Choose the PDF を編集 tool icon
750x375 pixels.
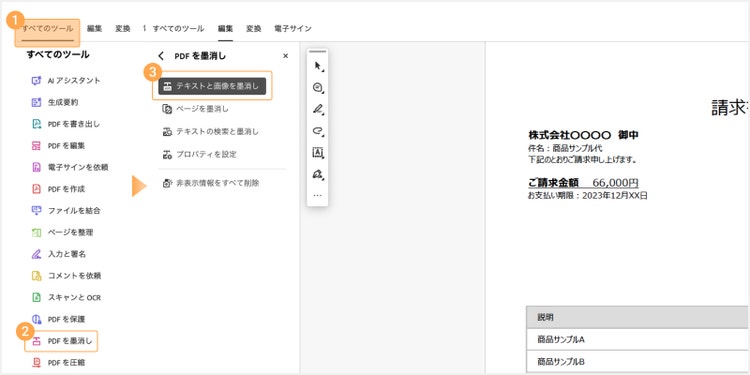[36, 145]
